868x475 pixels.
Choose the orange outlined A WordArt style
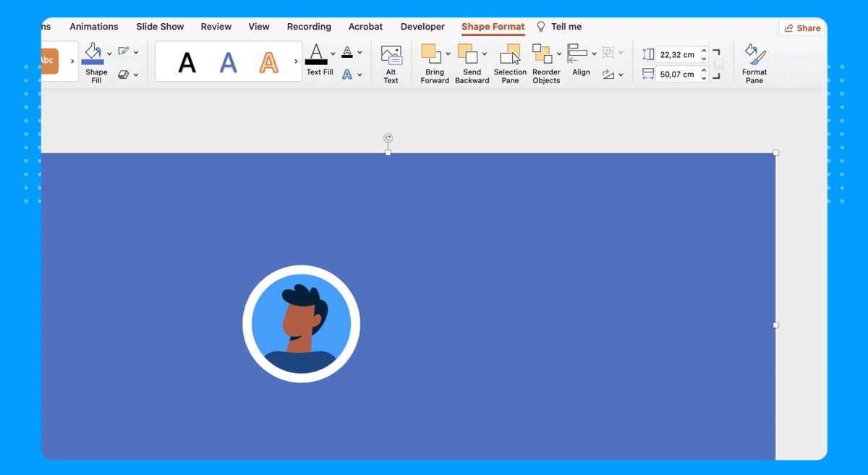coord(269,62)
